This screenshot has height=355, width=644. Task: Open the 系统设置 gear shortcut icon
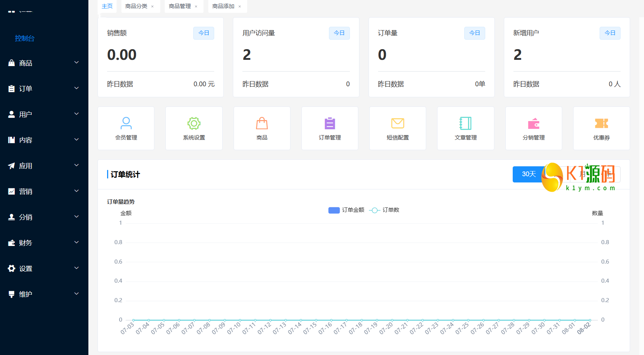[x=194, y=123]
